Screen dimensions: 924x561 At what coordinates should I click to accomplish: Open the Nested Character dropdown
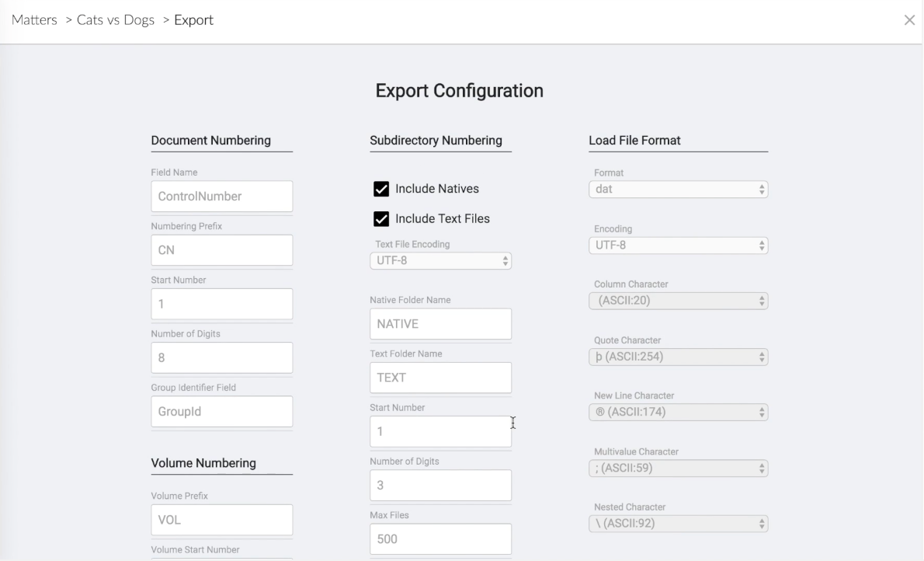point(678,523)
